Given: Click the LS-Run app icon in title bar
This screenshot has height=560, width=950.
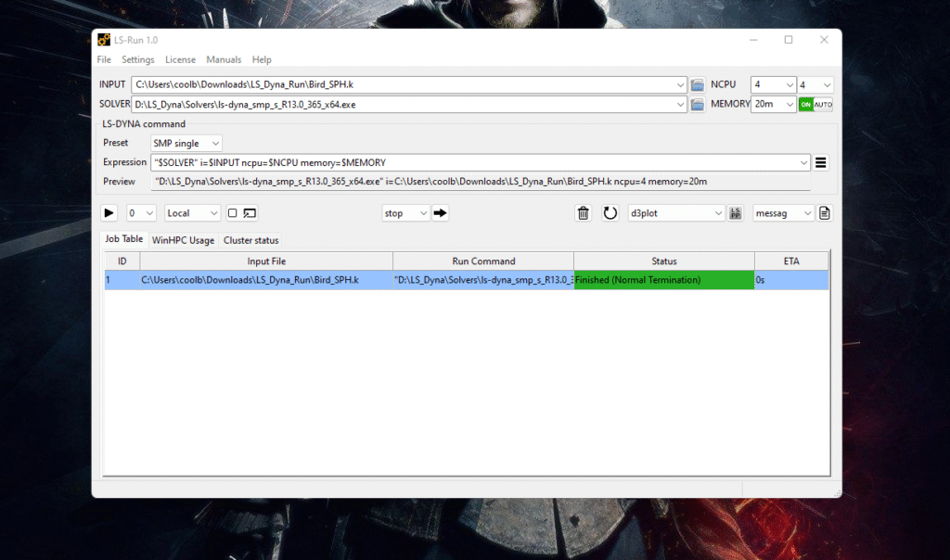Looking at the screenshot, I should click(x=104, y=40).
